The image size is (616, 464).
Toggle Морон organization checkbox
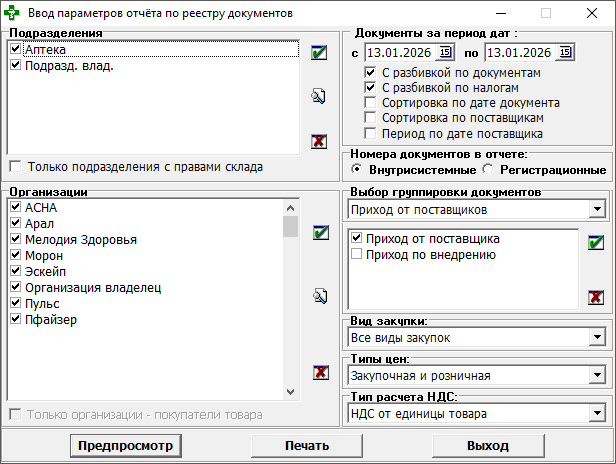point(15,255)
